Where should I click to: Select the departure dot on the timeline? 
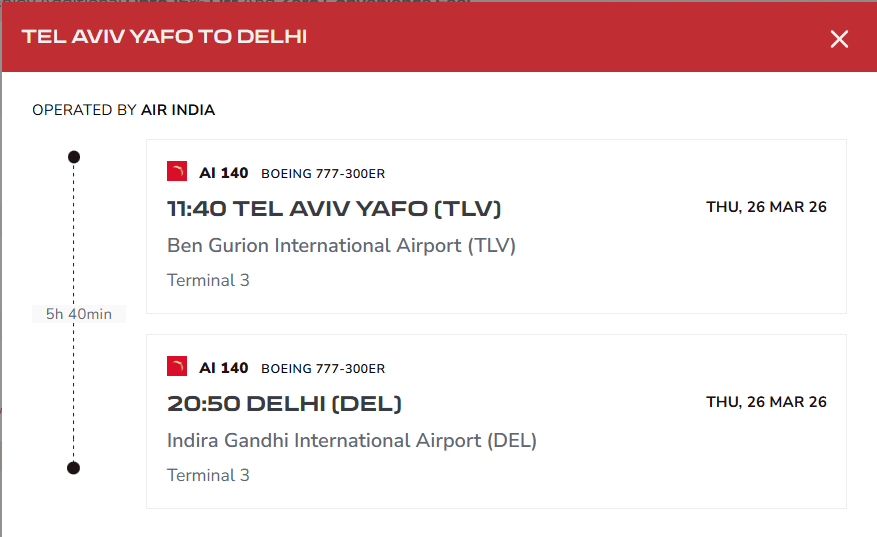coord(73,157)
